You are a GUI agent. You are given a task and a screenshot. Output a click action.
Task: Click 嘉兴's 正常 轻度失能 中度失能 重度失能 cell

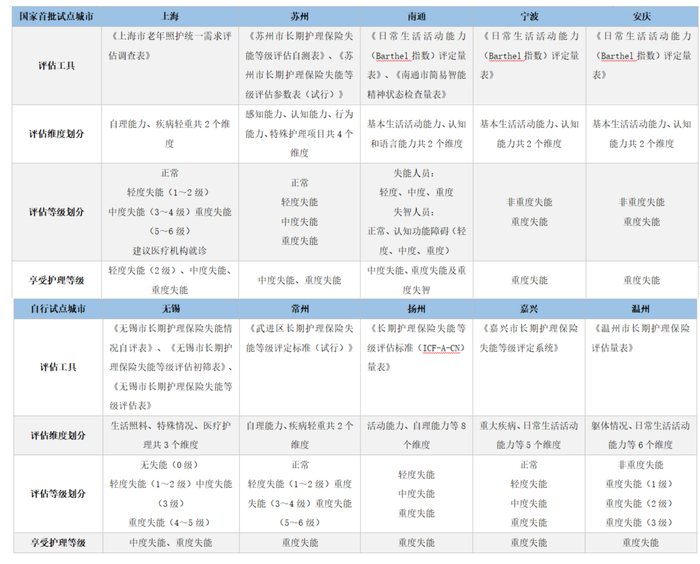point(529,494)
